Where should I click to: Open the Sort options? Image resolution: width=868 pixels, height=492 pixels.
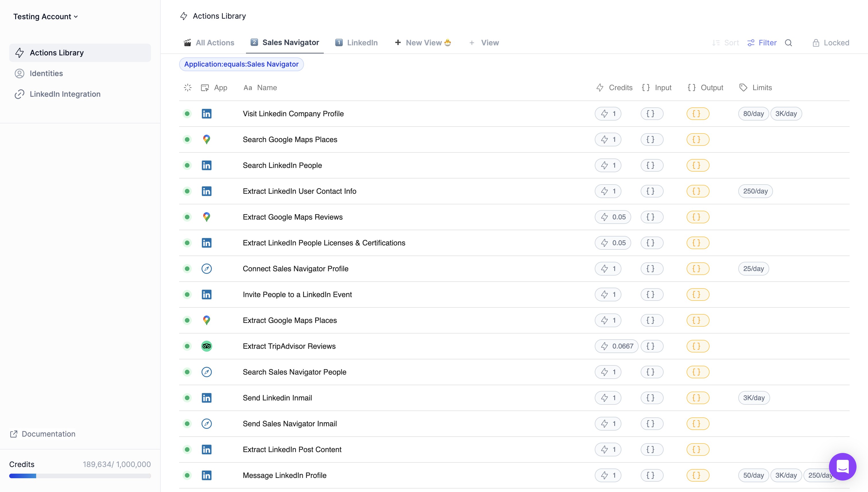pos(725,42)
